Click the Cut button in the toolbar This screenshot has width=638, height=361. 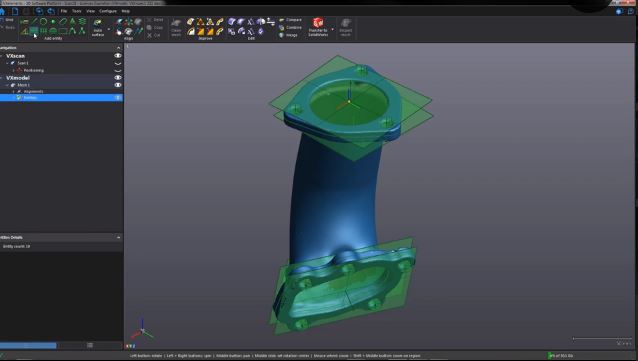pyautogui.click(x=154, y=35)
